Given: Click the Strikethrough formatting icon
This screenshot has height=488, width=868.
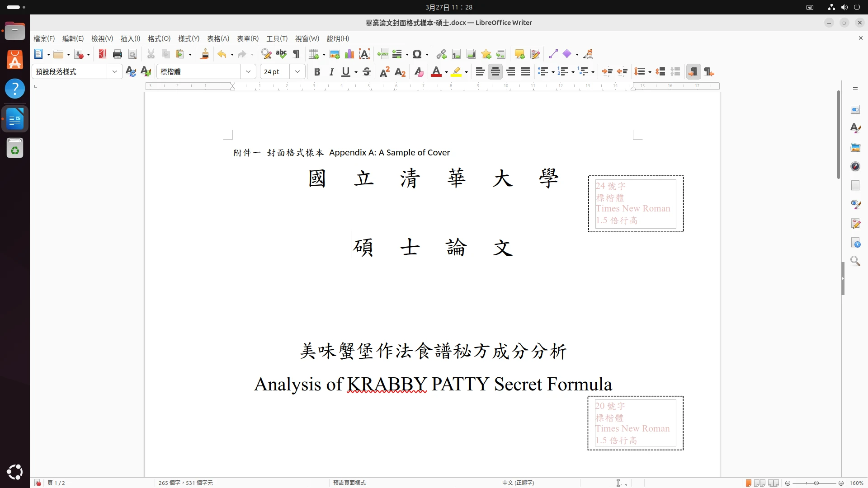Looking at the screenshot, I should pos(367,72).
